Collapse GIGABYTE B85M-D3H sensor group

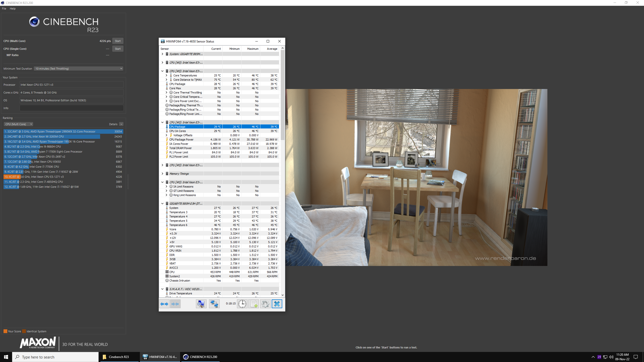[x=162, y=204]
